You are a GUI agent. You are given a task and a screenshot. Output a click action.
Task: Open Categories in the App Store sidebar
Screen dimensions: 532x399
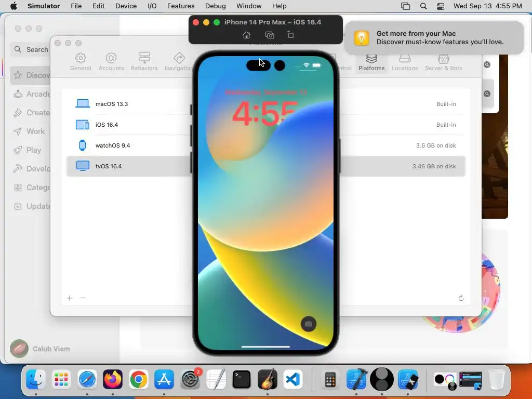31,188
